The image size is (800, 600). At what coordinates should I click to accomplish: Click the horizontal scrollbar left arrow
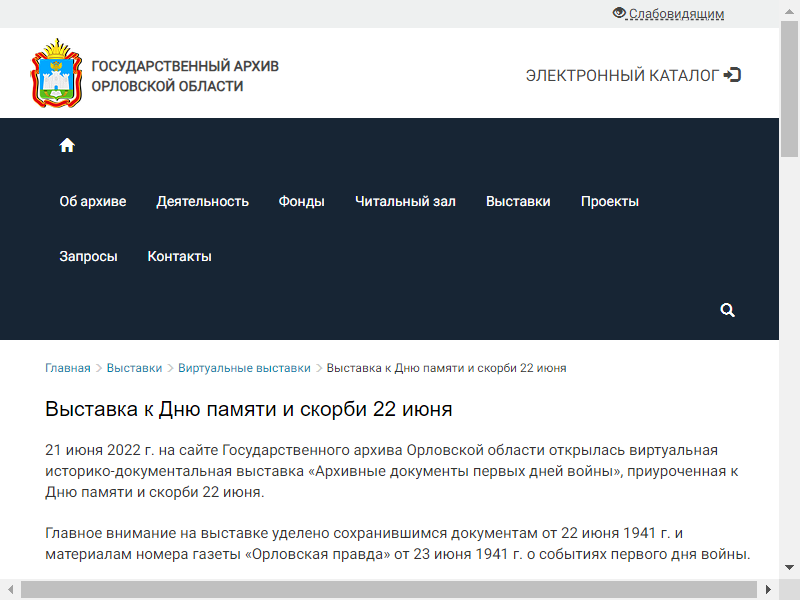tap(10, 590)
